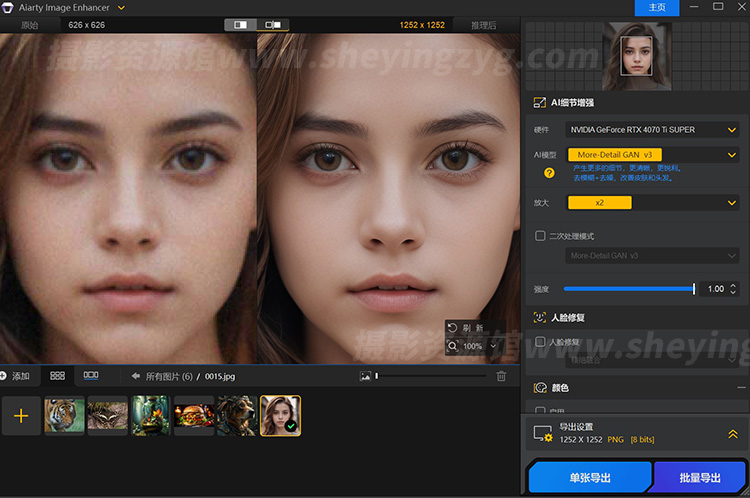
Task: Click the yellow AI model help icon
Action: (549, 173)
